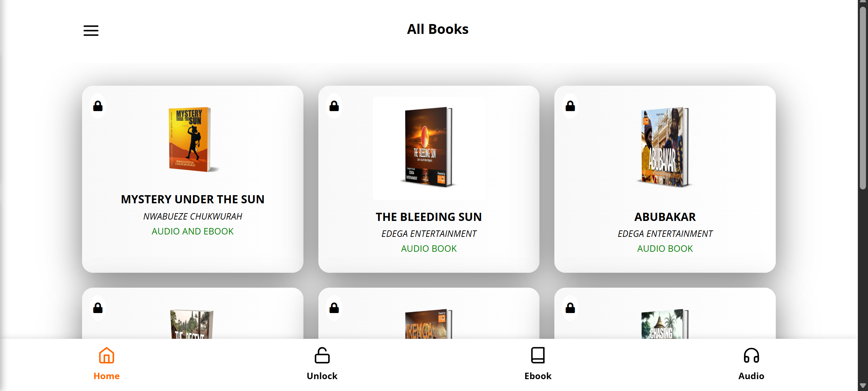Click lock icon on Abubakar card
Screen dimensions: 868x391
pos(570,106)
